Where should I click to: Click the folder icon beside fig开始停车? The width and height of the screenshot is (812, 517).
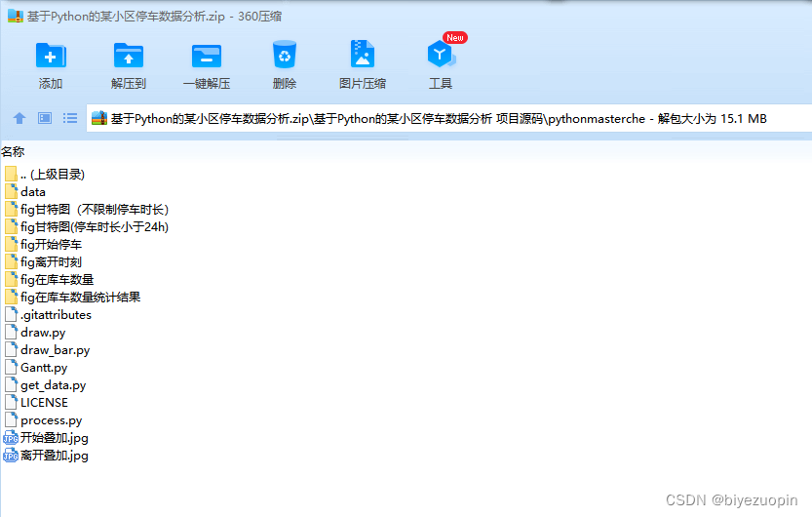point(12,244)
